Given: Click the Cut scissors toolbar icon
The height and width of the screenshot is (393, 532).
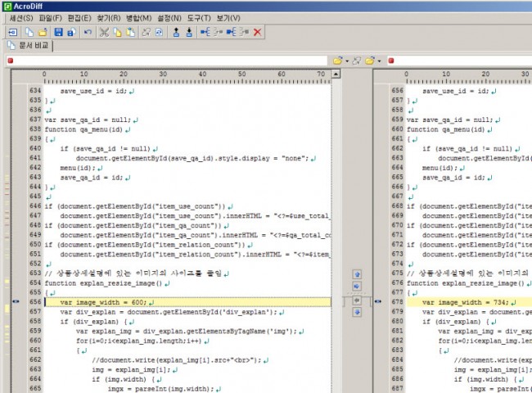Looking at the screenshot, I should pyautogui.click(x=104, y=32).
